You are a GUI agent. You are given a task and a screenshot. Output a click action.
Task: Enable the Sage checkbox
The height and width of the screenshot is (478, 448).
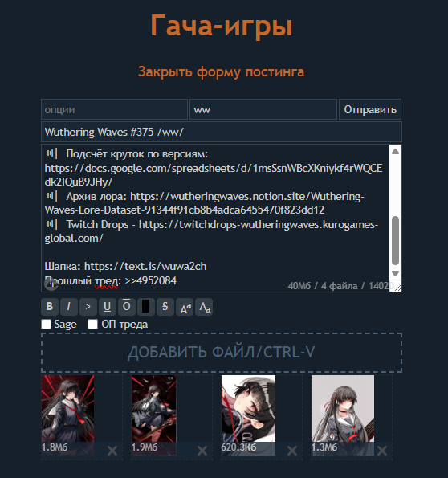click(46, 324)
